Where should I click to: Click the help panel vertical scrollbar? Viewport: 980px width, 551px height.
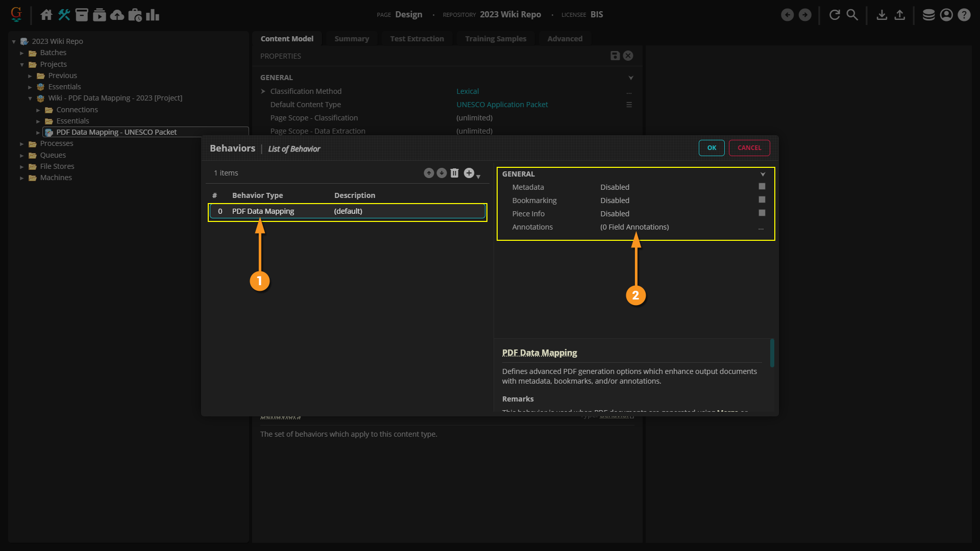click(772, 353)
